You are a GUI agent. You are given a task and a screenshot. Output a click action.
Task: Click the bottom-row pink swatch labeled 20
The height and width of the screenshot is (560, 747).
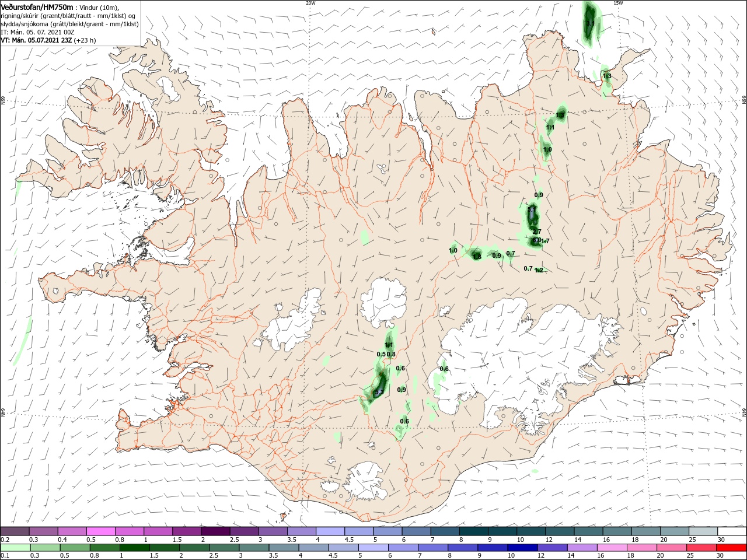coord(672,548)
